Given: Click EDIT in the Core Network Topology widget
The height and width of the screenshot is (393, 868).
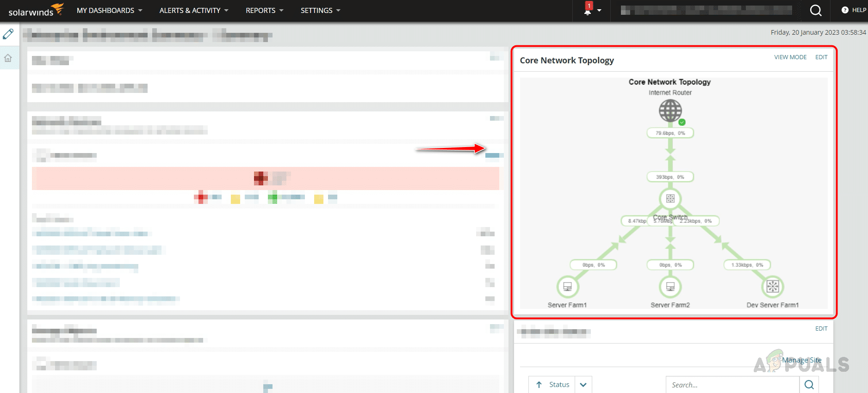Looking at the screenshot, I should 821,57.
